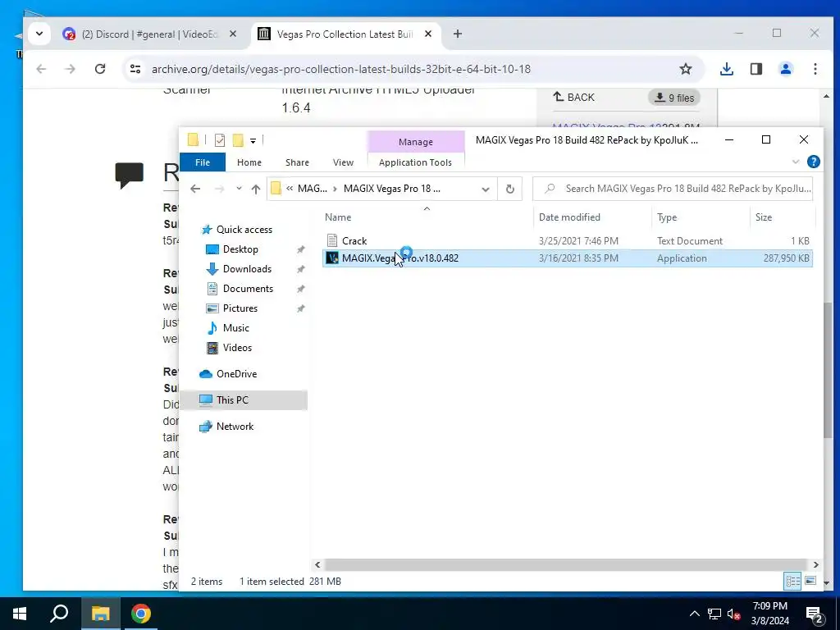
Task: Open Home ribbon tab in File Explorer
Action: click(249, 162)
